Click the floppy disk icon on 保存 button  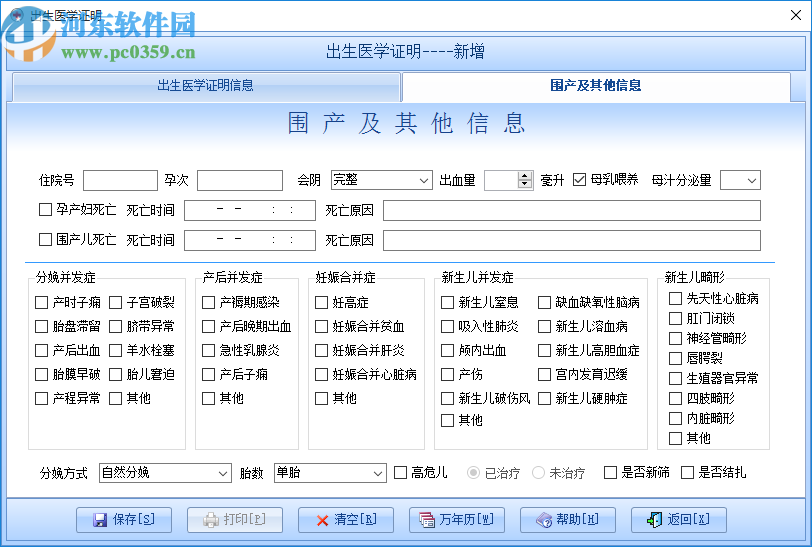(99, 520)
